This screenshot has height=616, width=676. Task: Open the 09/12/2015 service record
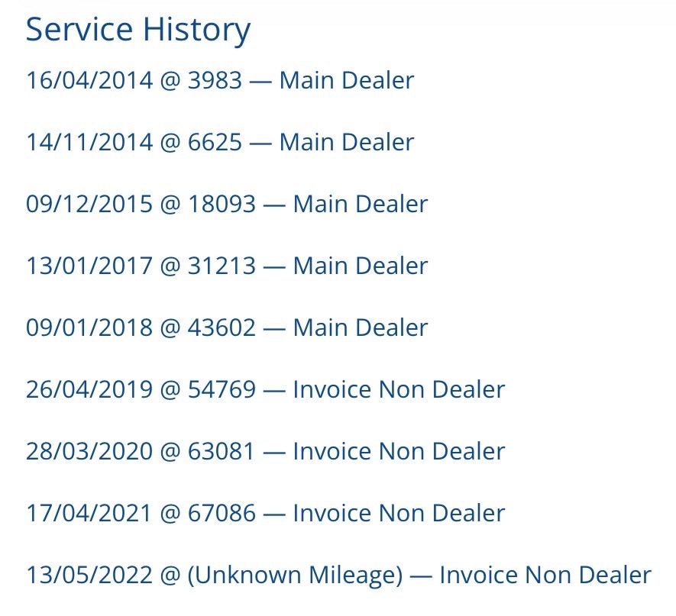[x=227, y=204]
